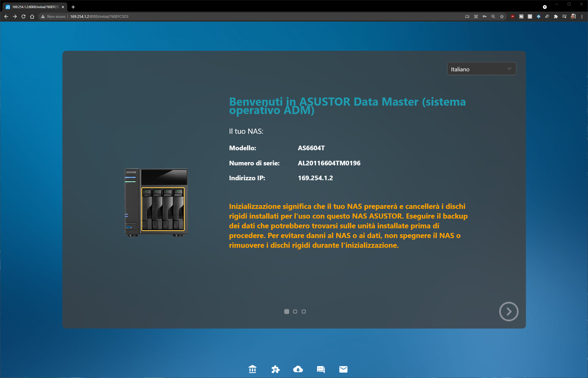Viewport: 588px width, 378px height.
Task: Click the uBlock Origin extension icon
Action: click(x=512, y=16)
